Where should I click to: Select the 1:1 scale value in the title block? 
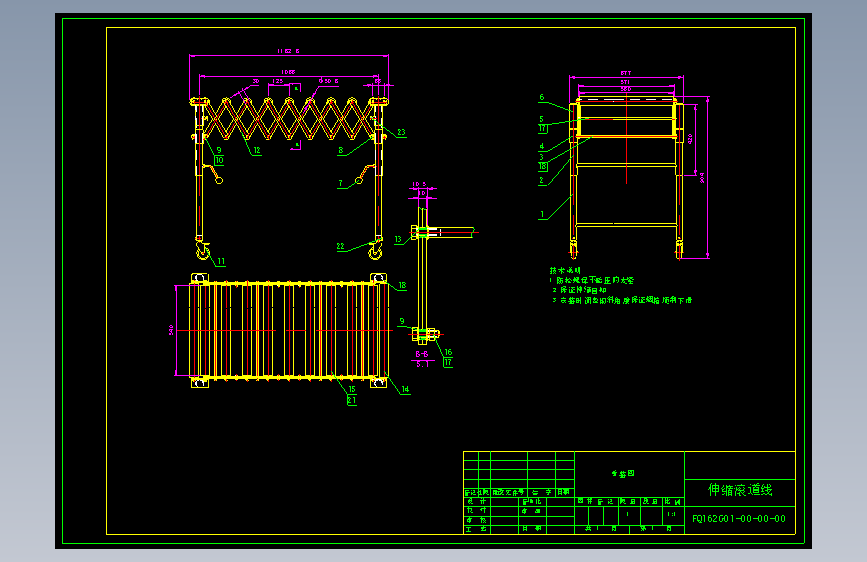pyautogui.click(x=671, y=514)
